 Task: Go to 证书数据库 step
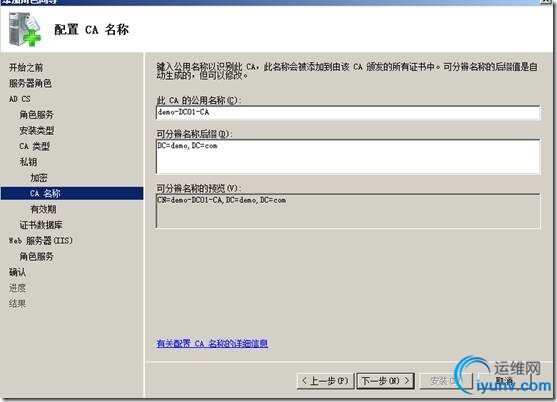pyautogui.click(x=41, y=225)
